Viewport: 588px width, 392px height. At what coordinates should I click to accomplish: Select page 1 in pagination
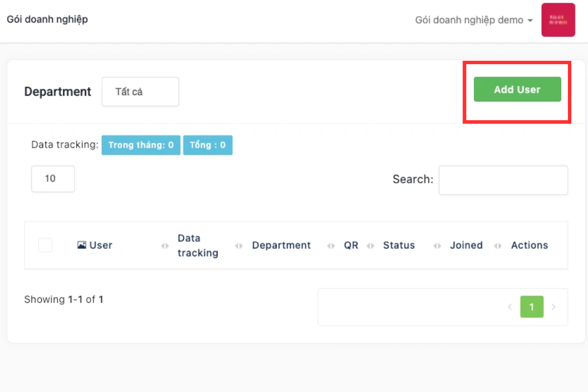(x=532, y=307)
